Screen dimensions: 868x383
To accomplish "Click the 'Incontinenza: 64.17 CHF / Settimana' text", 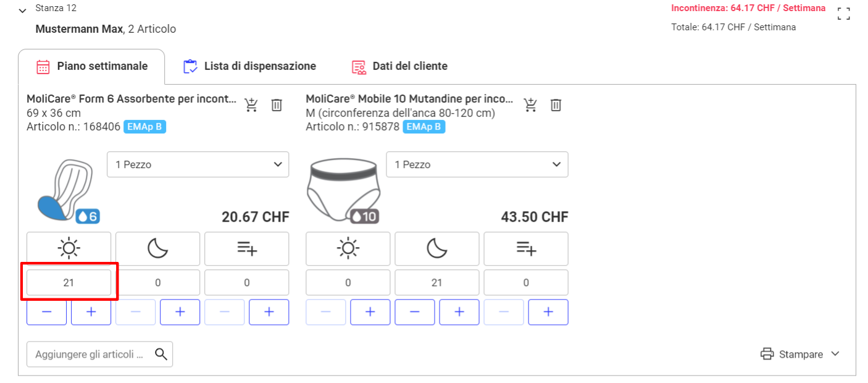I will click(748, 9).
